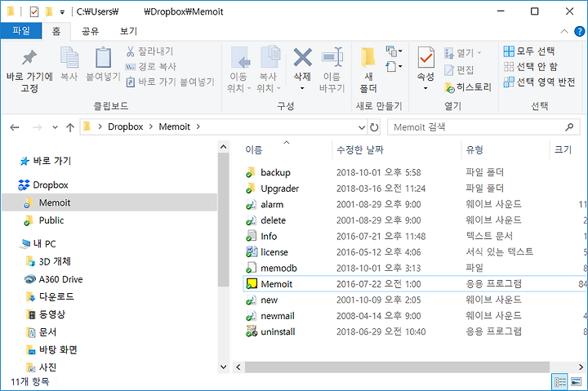Go up one folder level arrow
588x391 pixels.
coord(70,127)
